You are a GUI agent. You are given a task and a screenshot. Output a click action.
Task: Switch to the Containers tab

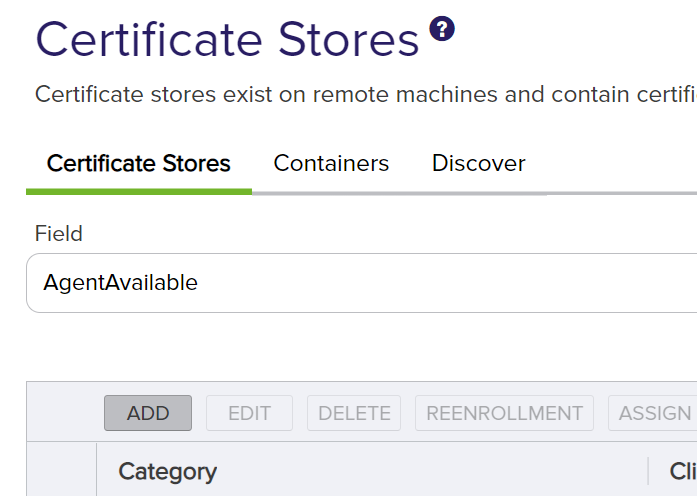(331, 163)
